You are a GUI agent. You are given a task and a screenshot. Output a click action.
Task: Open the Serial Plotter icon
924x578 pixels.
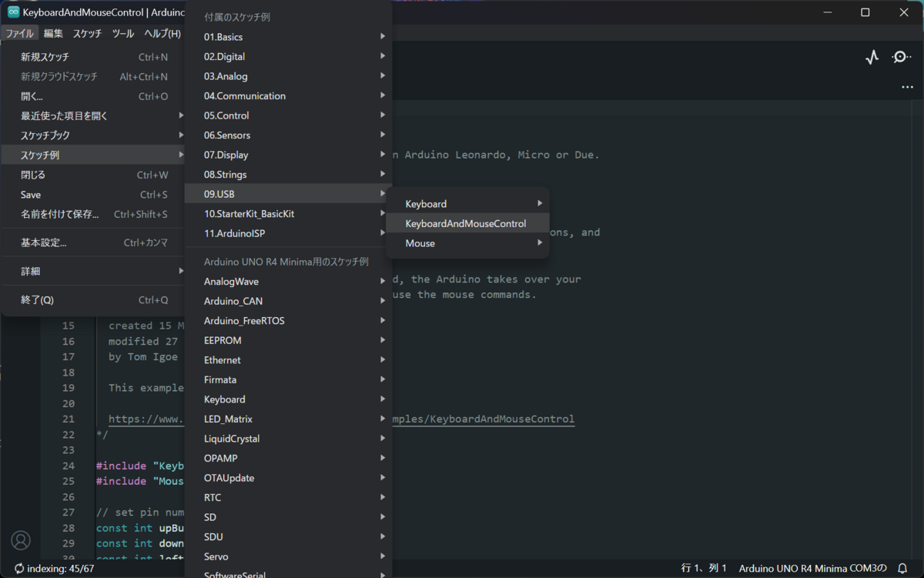(x=872, y=57)
